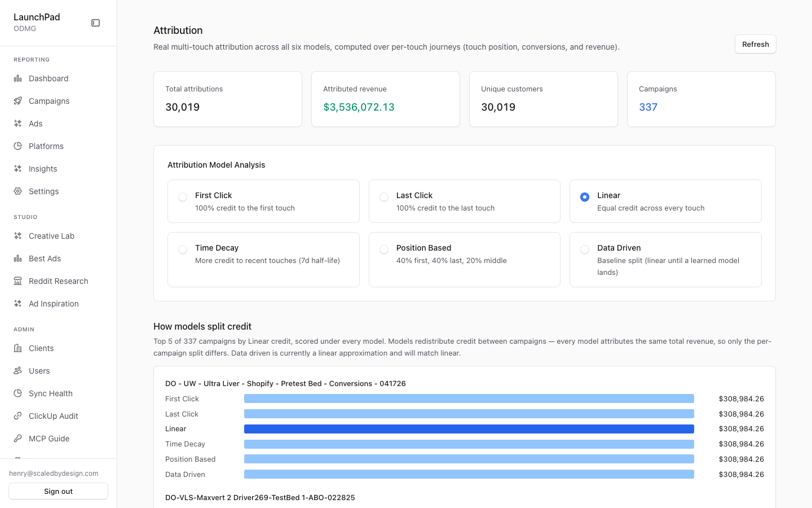
Task: Click the ClickUp Audit link icon
Action: [18, 416]
